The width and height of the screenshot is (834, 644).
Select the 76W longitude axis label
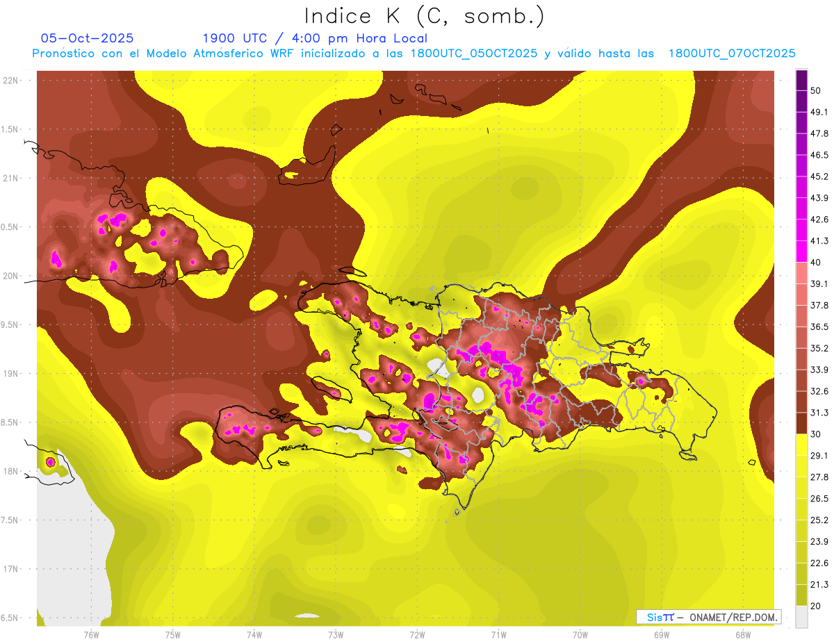(x=91, y=635)
